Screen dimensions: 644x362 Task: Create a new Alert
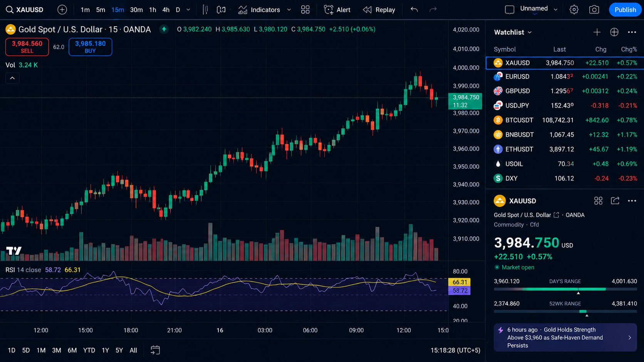[337, 10]
